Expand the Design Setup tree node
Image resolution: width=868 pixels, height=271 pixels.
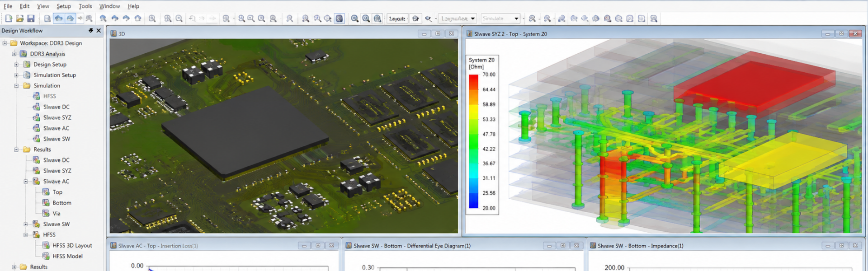[x=16, y=64]
